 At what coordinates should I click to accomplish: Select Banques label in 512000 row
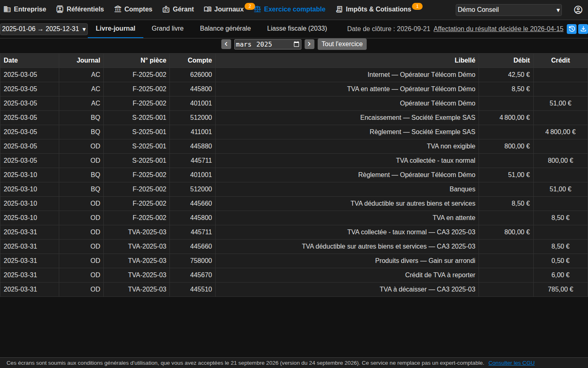pyautogui.click(x=462, y=189)
